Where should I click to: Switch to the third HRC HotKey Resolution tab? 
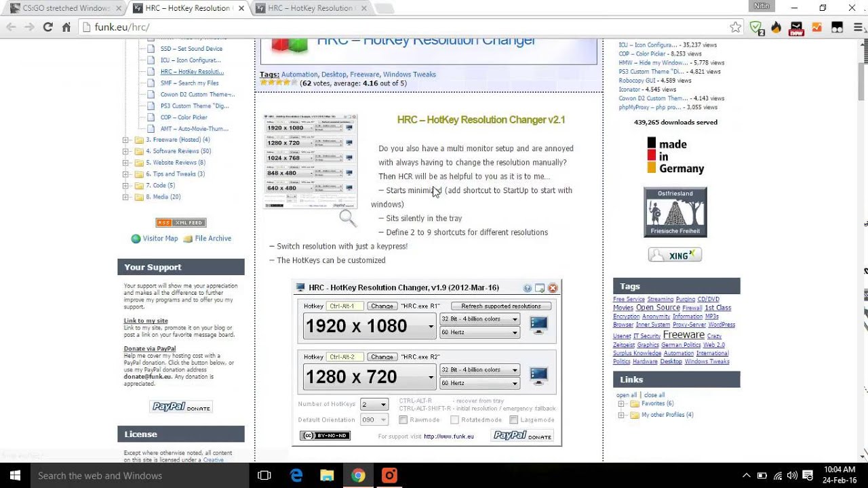coord(311,8)
